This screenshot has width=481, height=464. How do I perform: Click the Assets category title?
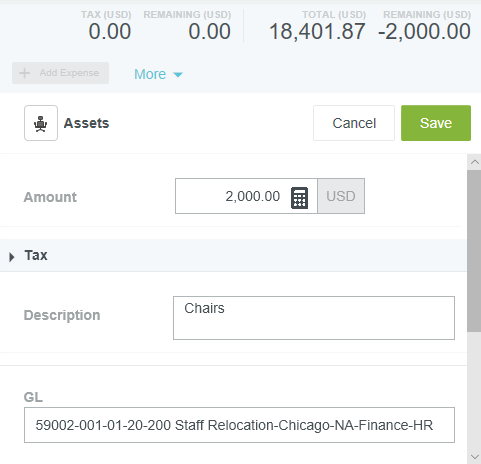click(x=86, y=123)
